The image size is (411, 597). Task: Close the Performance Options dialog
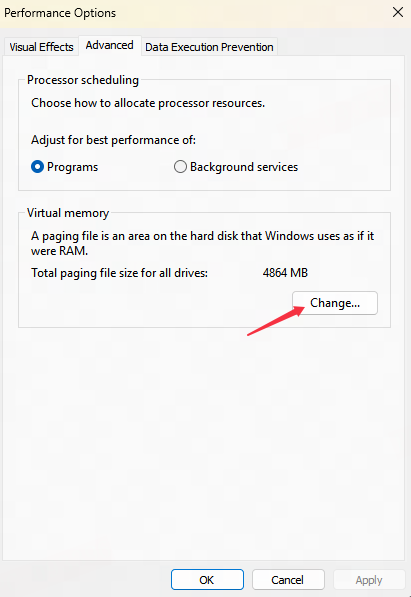tap(398, 13)
